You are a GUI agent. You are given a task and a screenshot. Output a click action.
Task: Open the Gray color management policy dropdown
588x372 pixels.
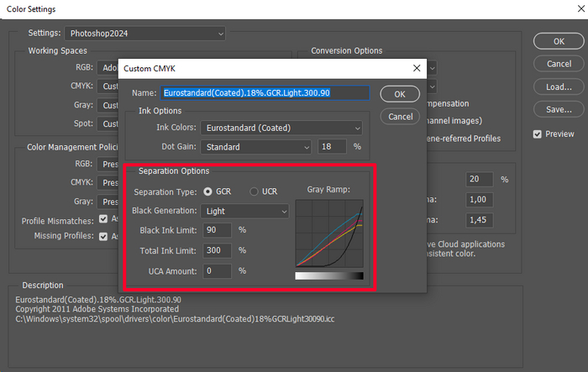point(108,202)
